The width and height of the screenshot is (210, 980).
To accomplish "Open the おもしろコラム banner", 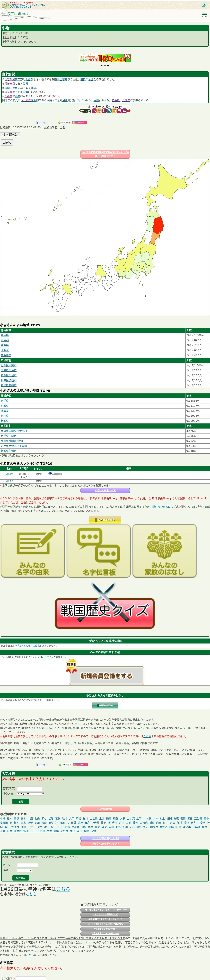I will tap(105, 109).
